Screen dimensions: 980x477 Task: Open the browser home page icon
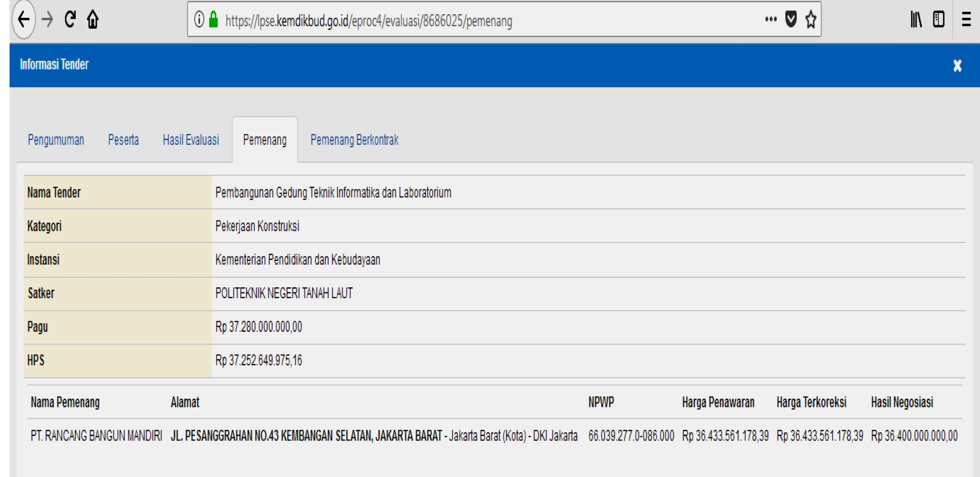tap(93, 19)
